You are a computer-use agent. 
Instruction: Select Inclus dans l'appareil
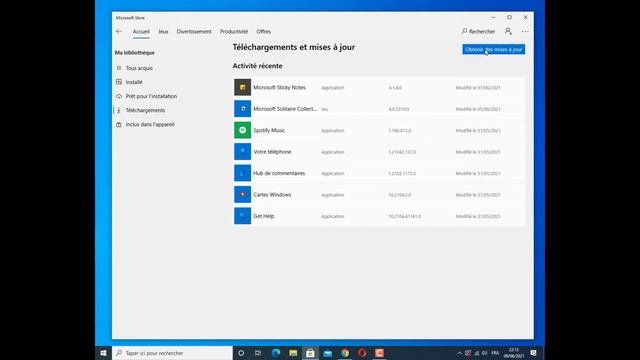150,124
